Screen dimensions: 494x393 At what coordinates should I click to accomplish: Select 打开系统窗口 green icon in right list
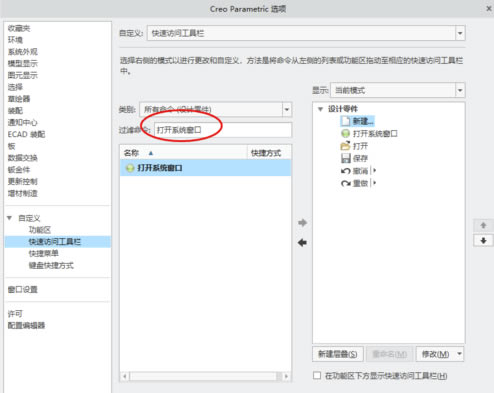[x=345, y=134]
